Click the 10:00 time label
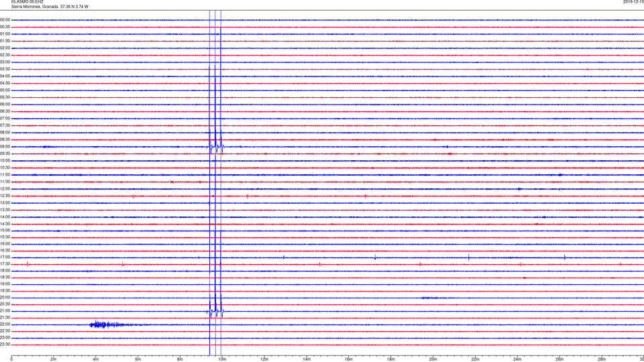The height and width of the screenshot is (362, 644). (x=5, y=160)
